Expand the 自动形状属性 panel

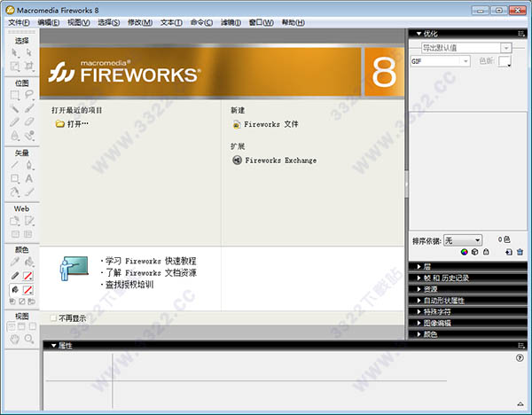(x=468, y=300)
